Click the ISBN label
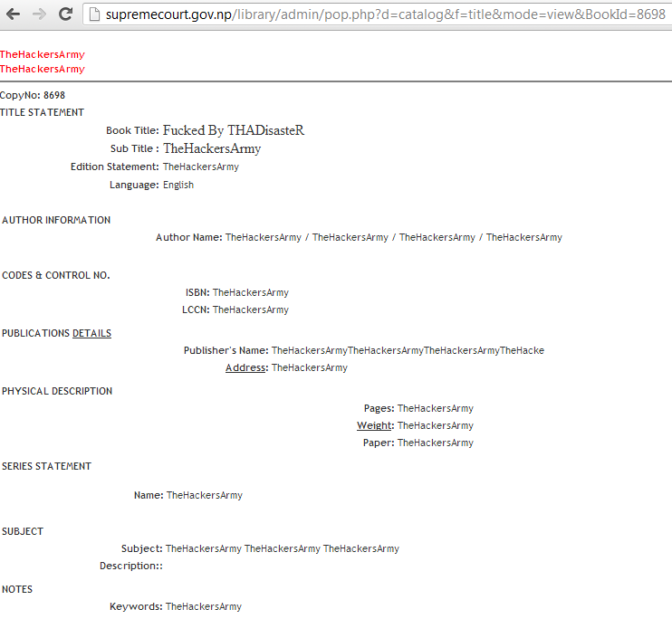Screen dimensions: 672x619 coord(197,292)
